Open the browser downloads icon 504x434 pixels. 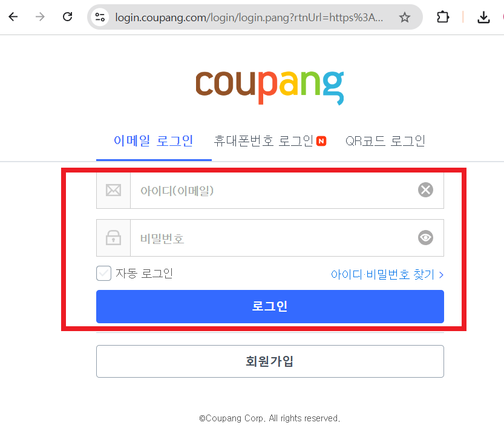483,18
